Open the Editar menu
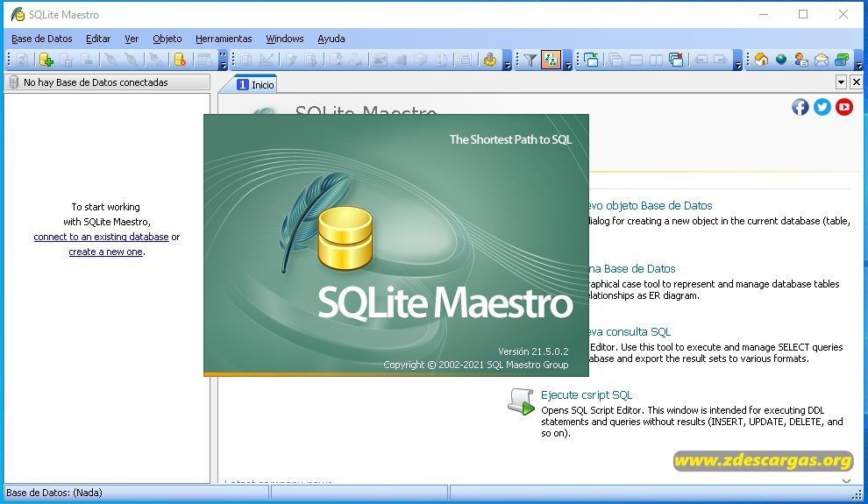 pyautogui.click(x=98, y=39)
